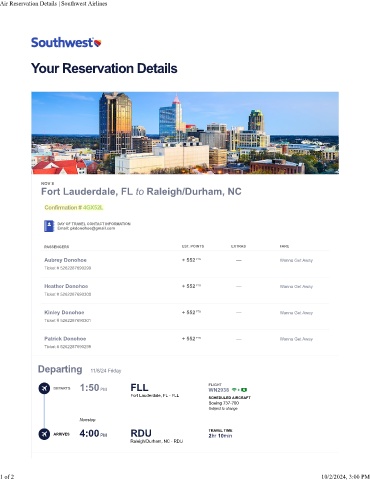Select passenger name Aubrey Donohoe
This screenshot has width=370, height=480.
(65, 260)
